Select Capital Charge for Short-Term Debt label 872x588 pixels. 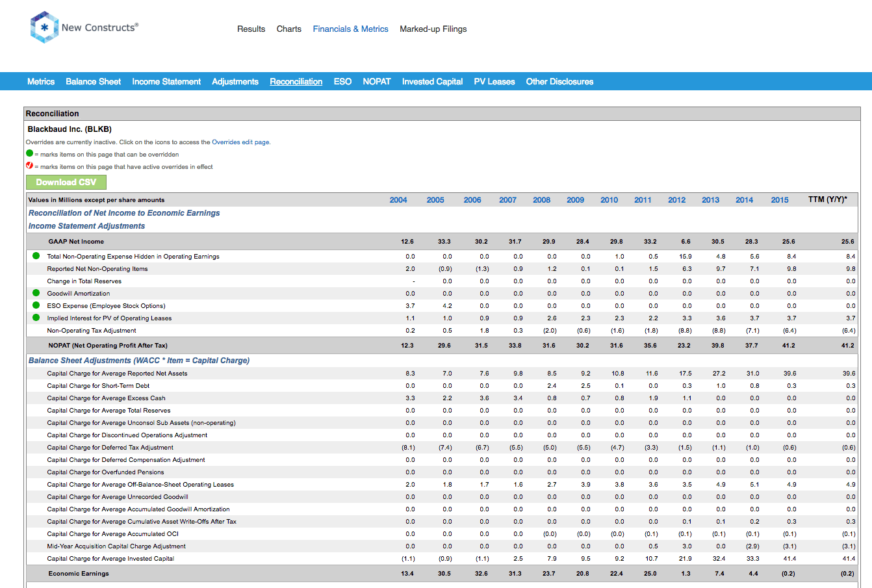(x=98, y=386)
